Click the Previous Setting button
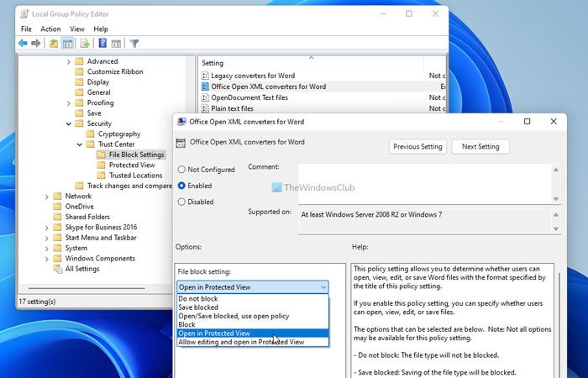 click(x=417, y=147)
